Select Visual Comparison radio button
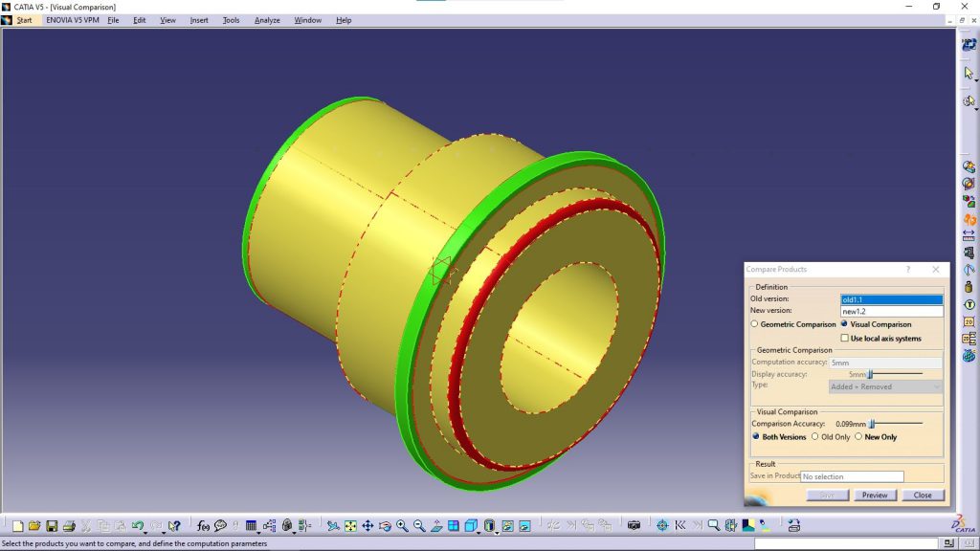 [844, 324]
